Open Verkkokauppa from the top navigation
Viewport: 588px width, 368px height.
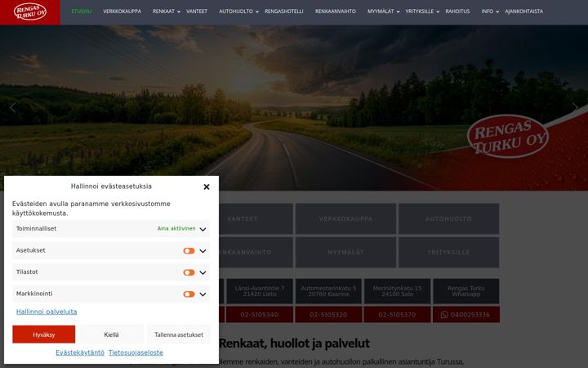point(122,11)
